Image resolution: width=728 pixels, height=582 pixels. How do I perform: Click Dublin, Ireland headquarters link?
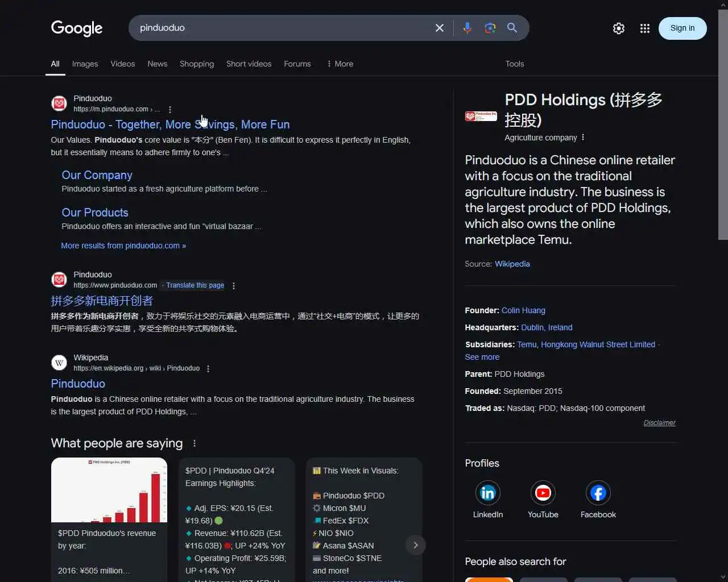pos(547,327)
